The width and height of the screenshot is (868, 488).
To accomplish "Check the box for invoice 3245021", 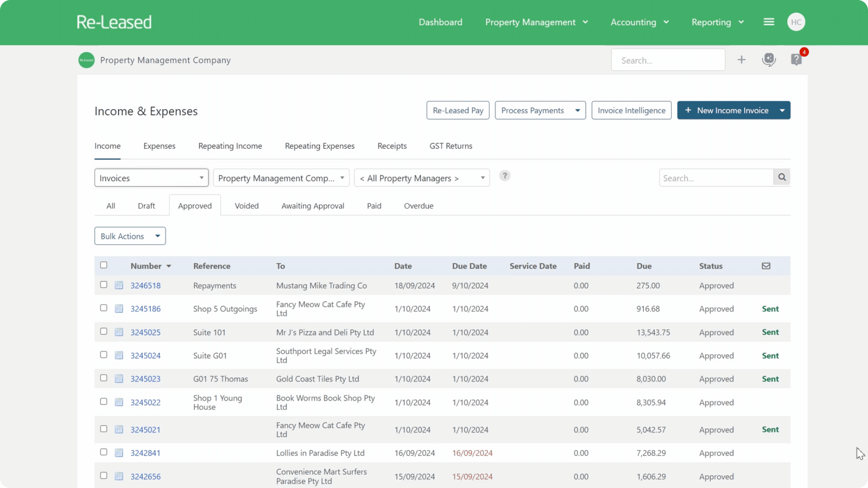I will (x=104, y=428).
